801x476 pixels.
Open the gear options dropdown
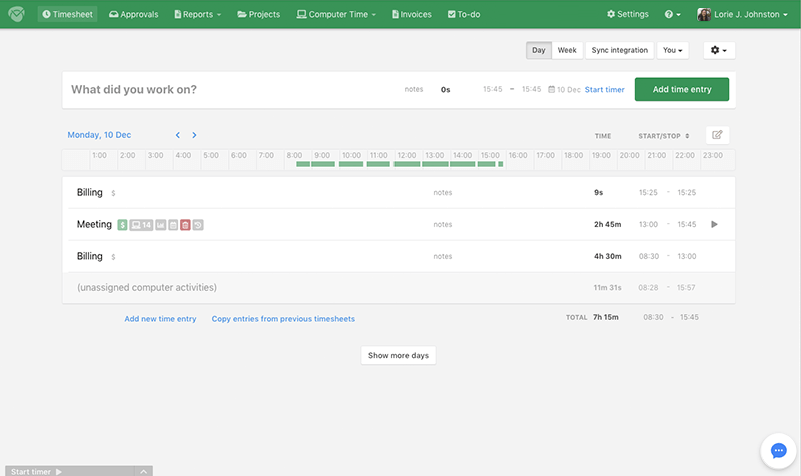[719, 50]
